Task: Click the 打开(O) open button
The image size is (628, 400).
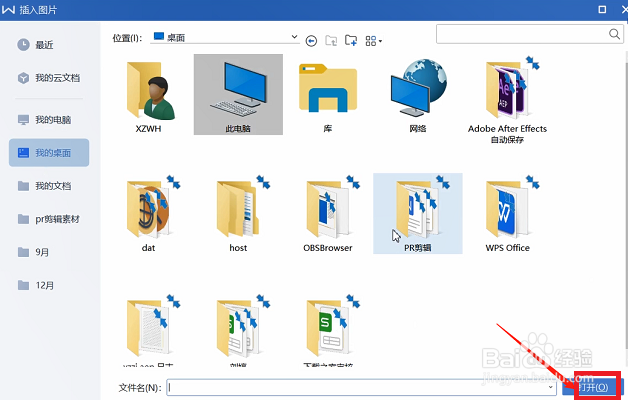Action: [593, 387]
